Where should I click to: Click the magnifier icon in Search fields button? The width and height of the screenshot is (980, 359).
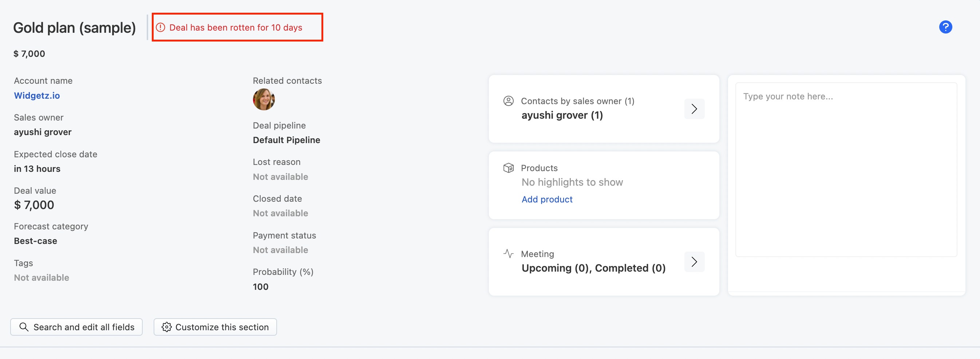24,327
